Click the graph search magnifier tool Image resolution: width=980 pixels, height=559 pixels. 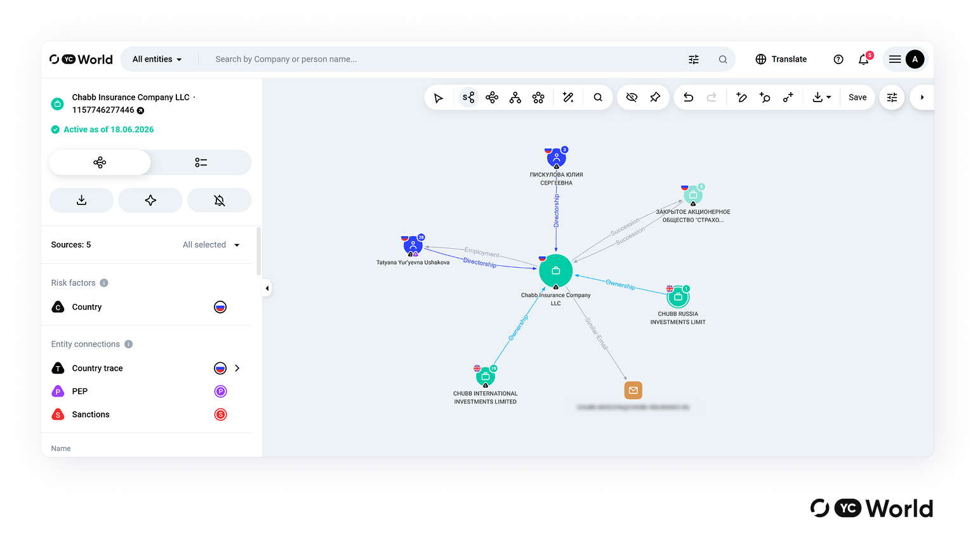[598, 98]
